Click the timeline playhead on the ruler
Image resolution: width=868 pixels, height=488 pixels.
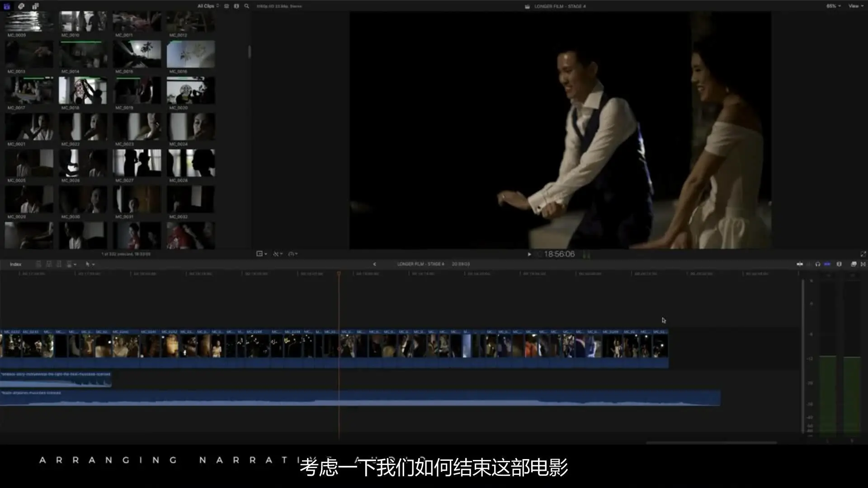(339, 274)
